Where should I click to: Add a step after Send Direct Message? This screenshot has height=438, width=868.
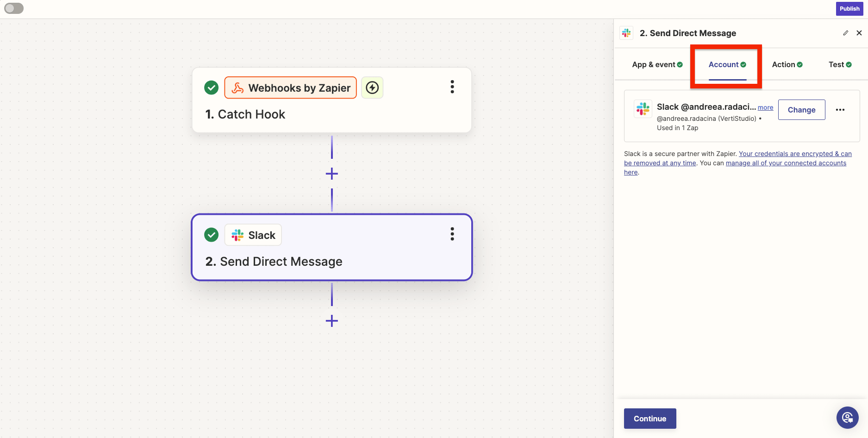pos(331,321)
